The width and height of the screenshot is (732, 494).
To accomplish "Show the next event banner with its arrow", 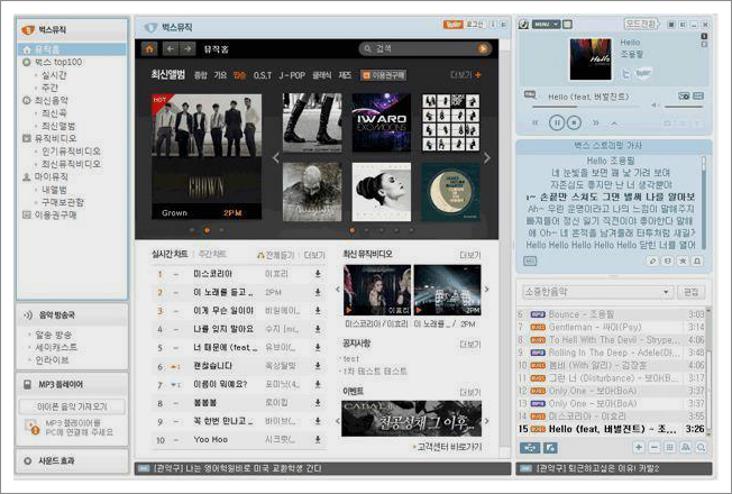I will point(487,421).
